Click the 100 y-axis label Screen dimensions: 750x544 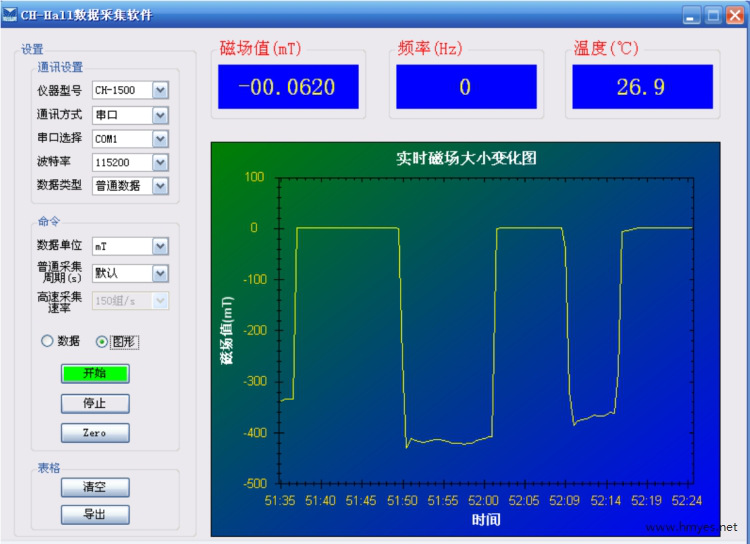coord(254,177)
